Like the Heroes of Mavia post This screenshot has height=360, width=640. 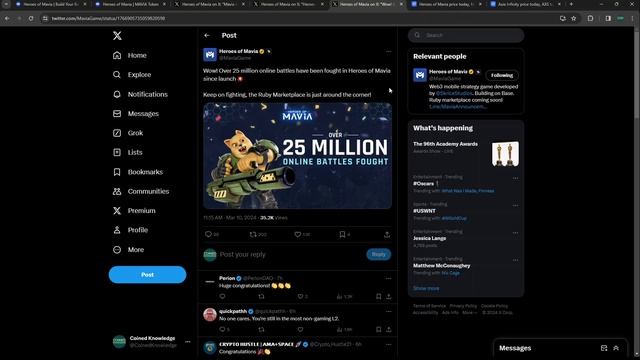(x=298, y=234)
